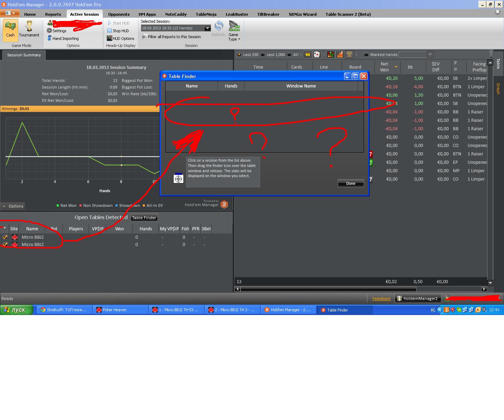Click the finder crosshair icon
This screenshot has width=504, height=420.
pyautogui.click(x=178, y=178)
